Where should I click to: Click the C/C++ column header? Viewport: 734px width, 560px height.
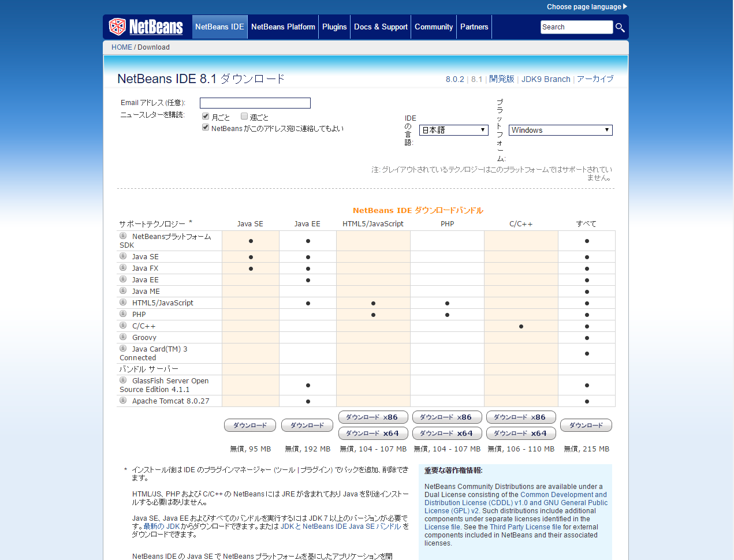click(521, 224)
